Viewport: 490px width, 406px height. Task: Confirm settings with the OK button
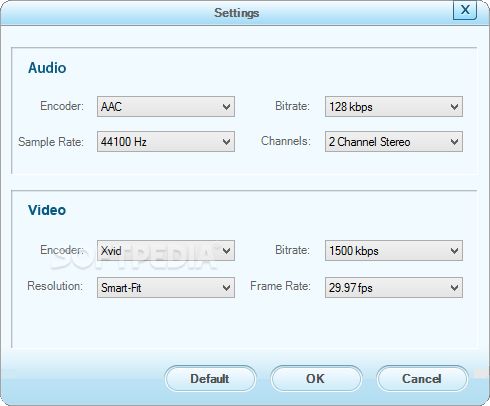(x=316, y=379)
